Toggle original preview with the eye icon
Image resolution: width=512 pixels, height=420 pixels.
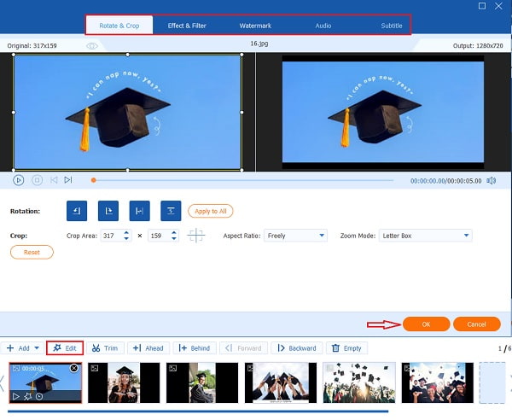click(x=92, y=46)
